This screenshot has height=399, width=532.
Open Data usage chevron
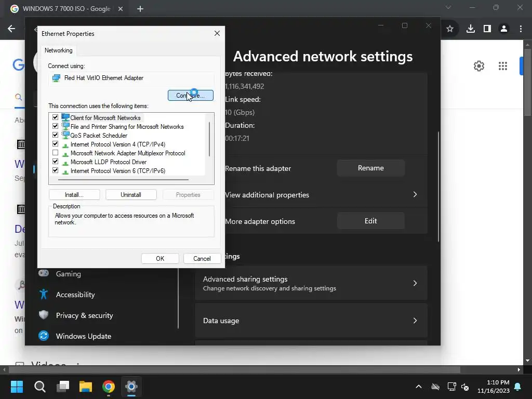point(415,321)
